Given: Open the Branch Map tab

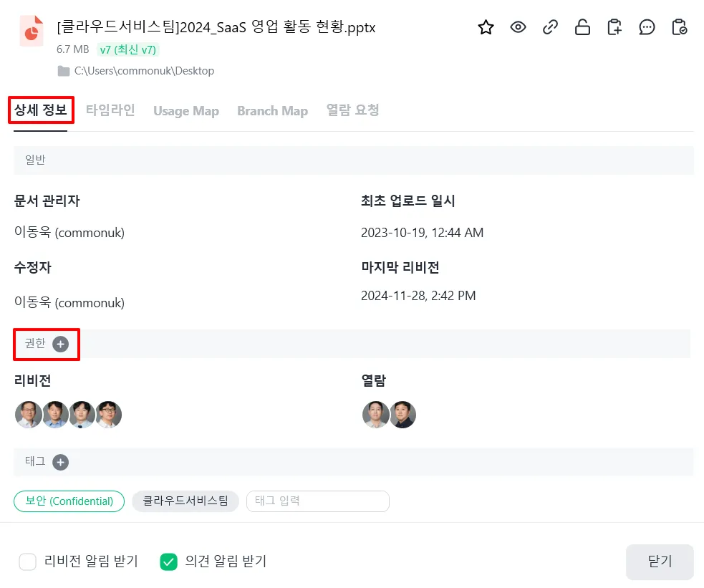Looking at the screenshot, I should pyautogui.click(x=273, y=111).
